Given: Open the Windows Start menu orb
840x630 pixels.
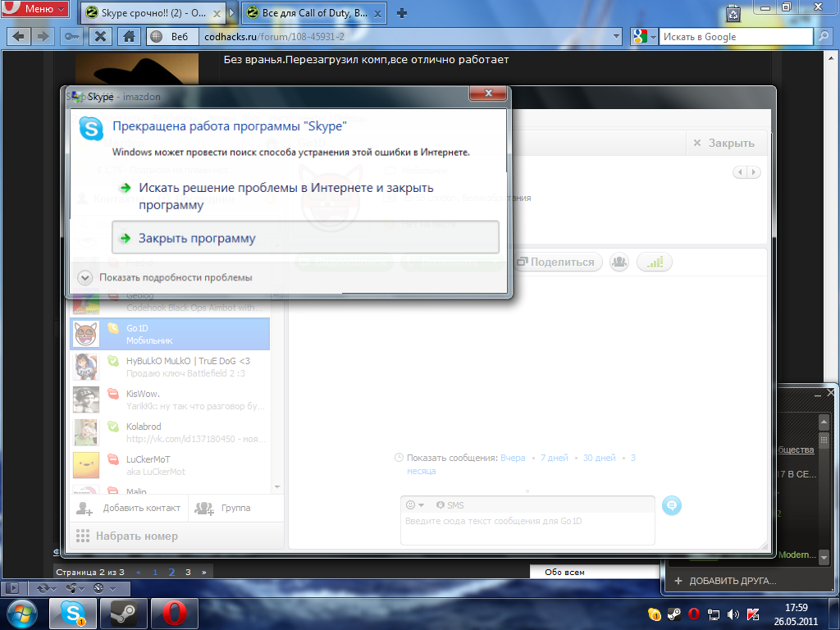Looking at the screenshot, I should click(21, 614).
